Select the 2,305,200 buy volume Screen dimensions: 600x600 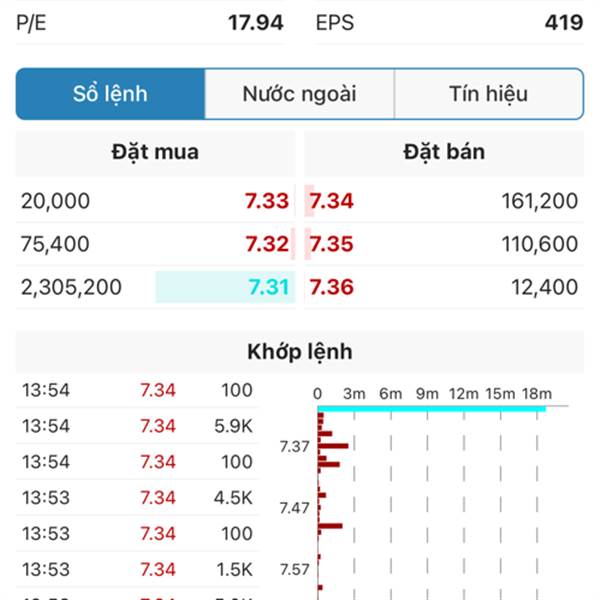tap(71, 287)
